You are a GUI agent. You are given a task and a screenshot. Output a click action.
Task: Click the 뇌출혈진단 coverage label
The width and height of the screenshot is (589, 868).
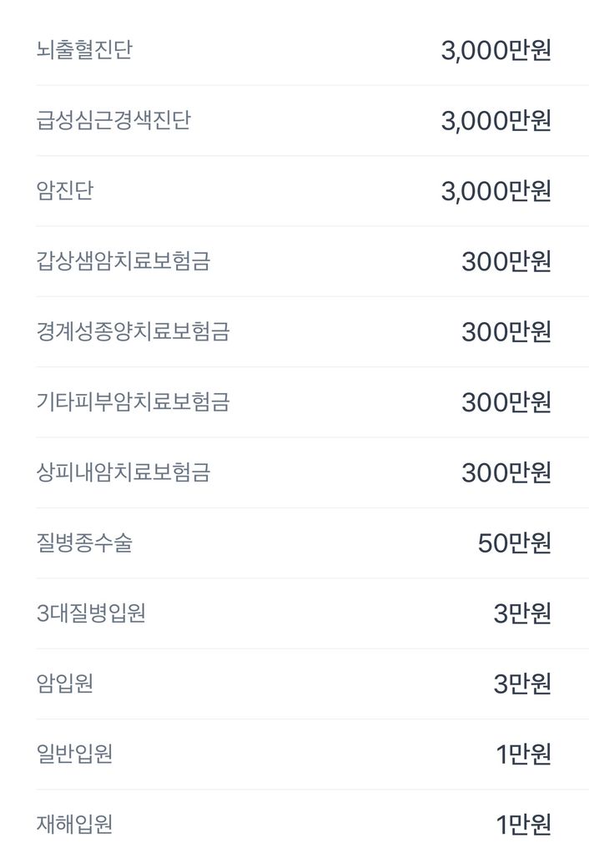point(84,50)
